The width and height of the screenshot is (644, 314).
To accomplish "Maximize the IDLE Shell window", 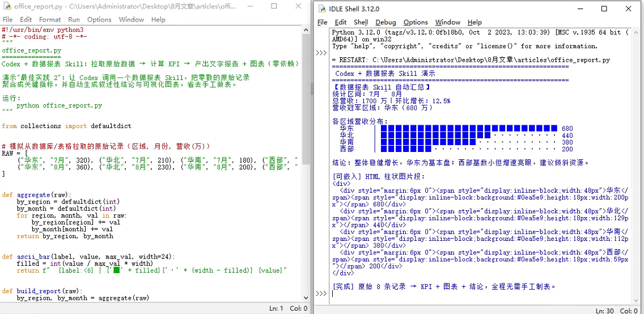I will coord(604,9).
